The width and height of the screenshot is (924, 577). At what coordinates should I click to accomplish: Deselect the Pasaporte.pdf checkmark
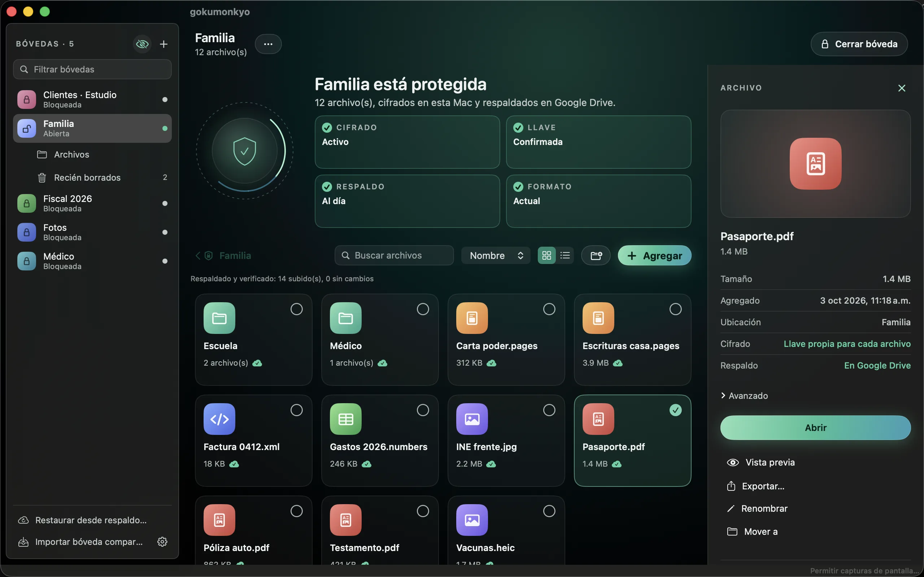click(675, 410)
